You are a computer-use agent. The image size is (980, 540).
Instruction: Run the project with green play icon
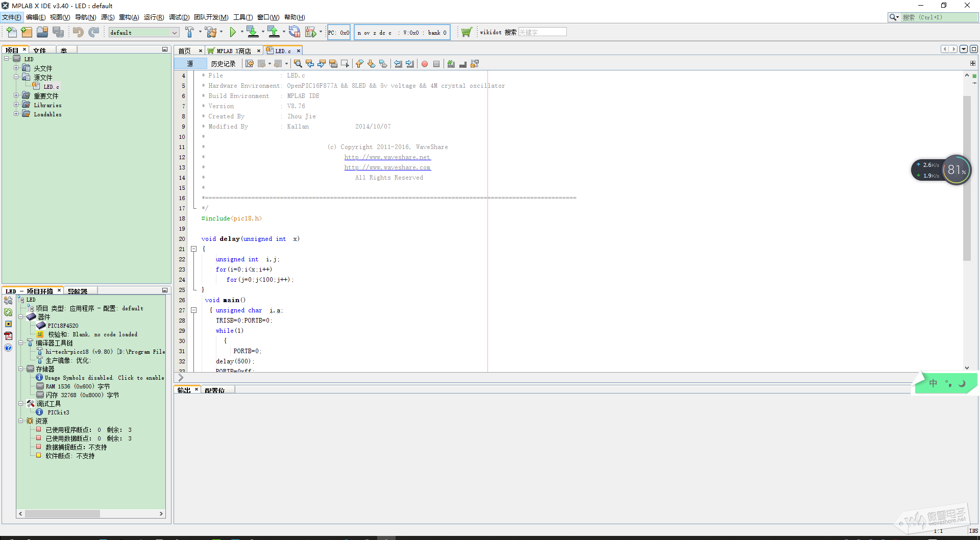coord(233,32)
